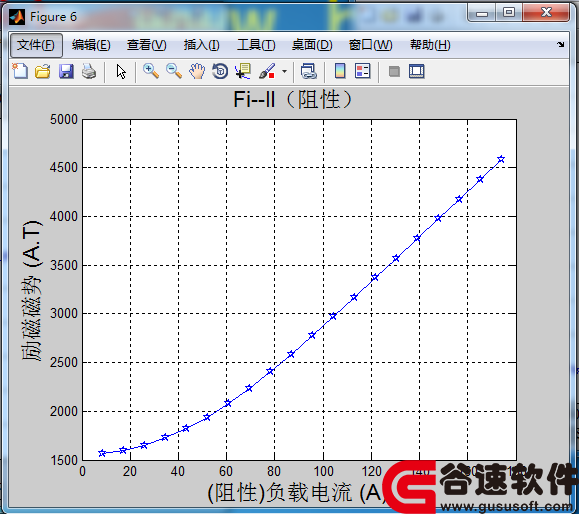Enable the Pan hand tool
Image resolution: width=579 pixels, height=514 pixels.
[197, 71]
